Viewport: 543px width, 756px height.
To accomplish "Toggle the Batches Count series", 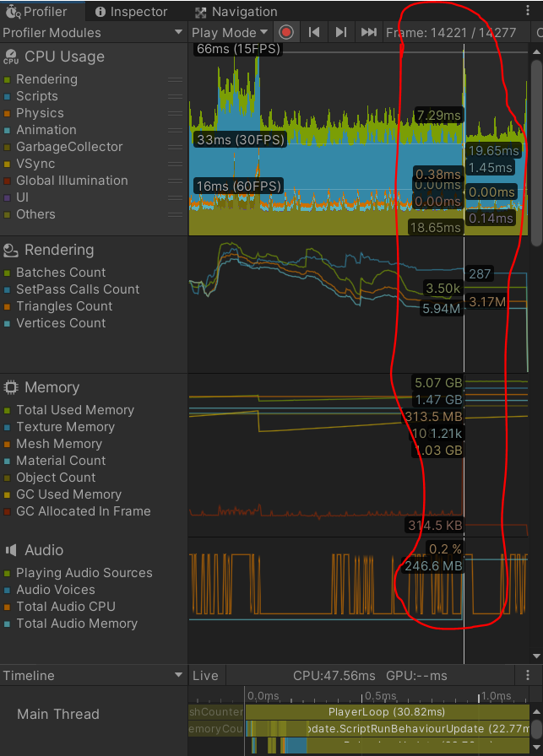I will [x=7, y=273].
